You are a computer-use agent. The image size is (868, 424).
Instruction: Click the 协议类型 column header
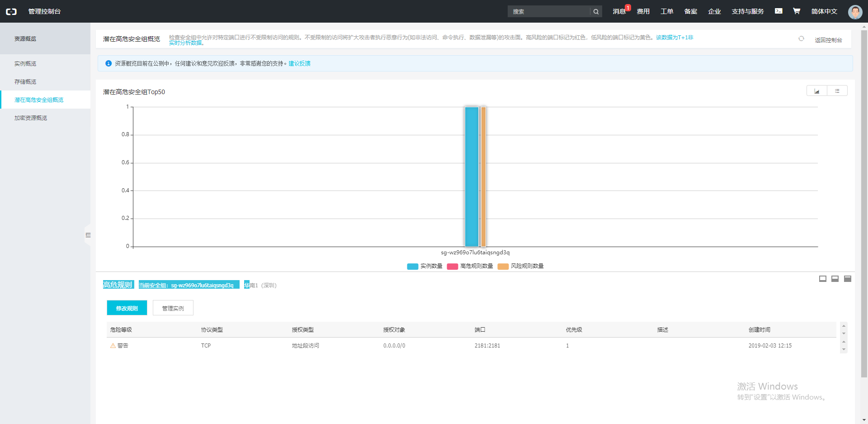[x=212, y=330]
